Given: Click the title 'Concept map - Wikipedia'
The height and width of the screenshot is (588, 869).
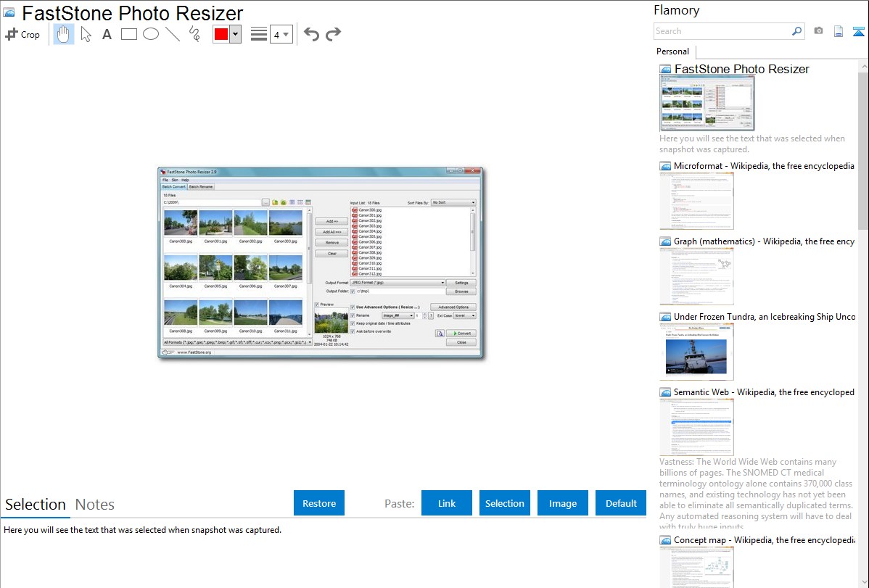Looking at the screenshot, I should tap(764, 540).
